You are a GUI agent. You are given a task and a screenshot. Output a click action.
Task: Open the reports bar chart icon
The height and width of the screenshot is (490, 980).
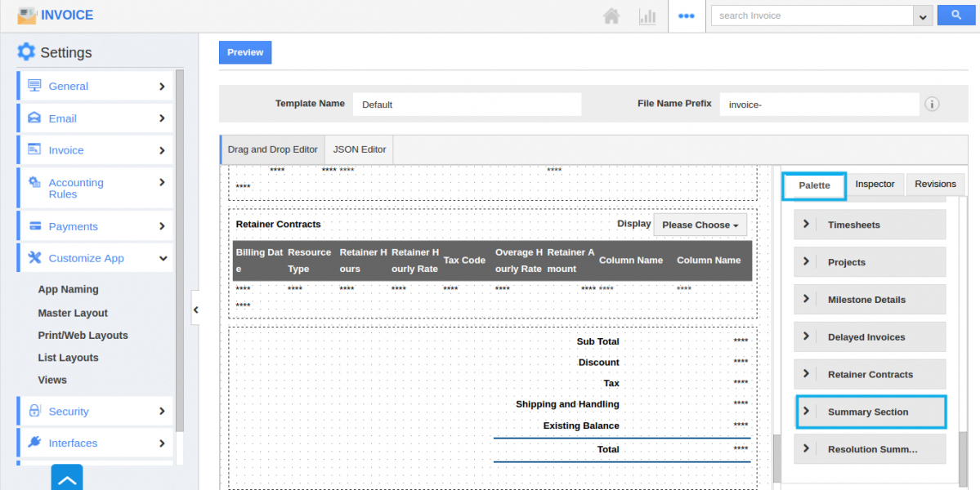(x=647, y=16)
